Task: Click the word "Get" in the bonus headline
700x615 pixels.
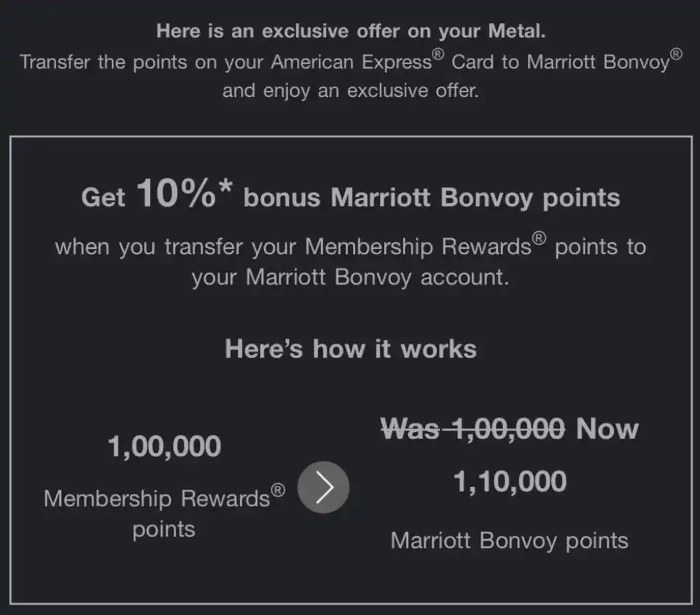Action: click(x=103, y=198)
